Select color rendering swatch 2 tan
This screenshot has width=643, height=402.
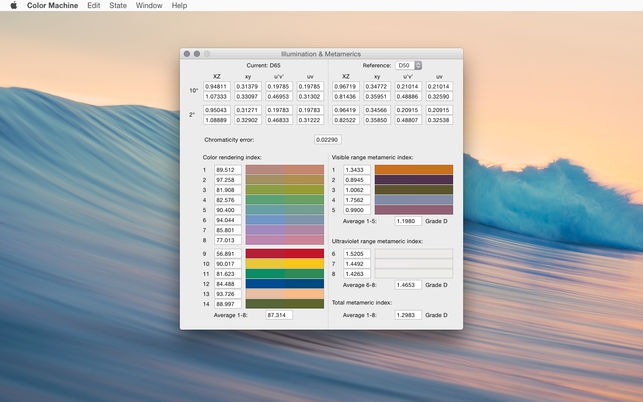[x=285, y=180]
